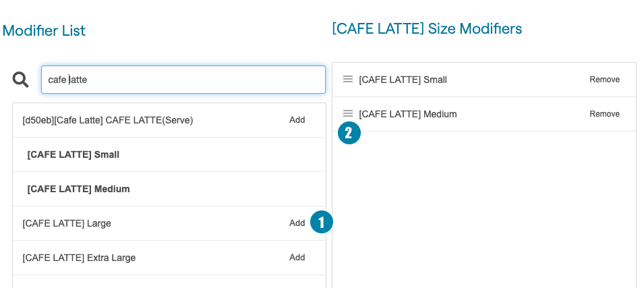The image size is (644, 288).
Task: Click the numbered badge 2 marker
Action: click(349, 133)
